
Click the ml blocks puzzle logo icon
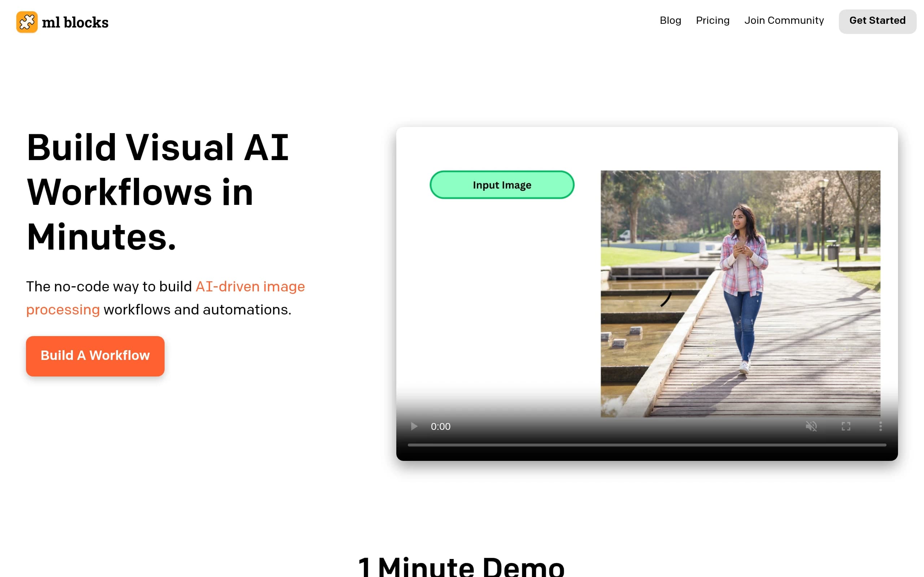pos(27,22)
